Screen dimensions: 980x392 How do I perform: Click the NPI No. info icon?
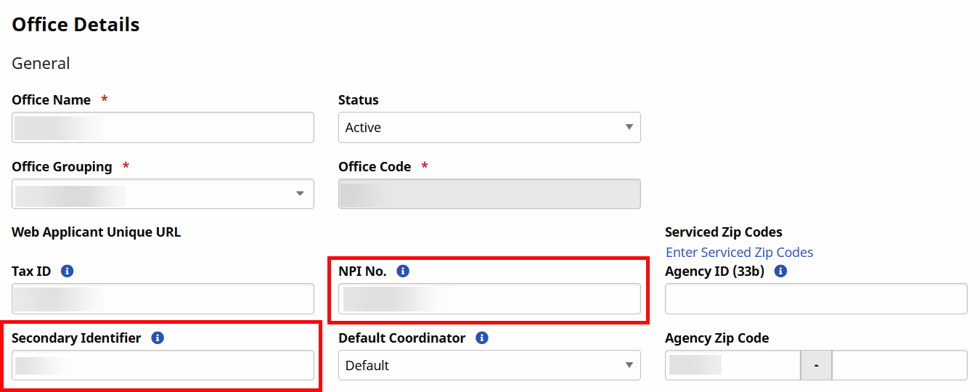tap(403, 271)
